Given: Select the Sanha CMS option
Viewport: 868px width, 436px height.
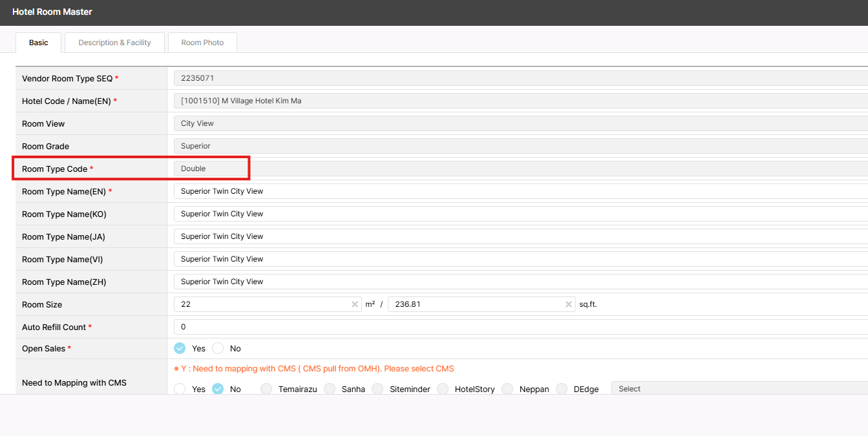Looking at the screenshot, I should tap(330, 389).
